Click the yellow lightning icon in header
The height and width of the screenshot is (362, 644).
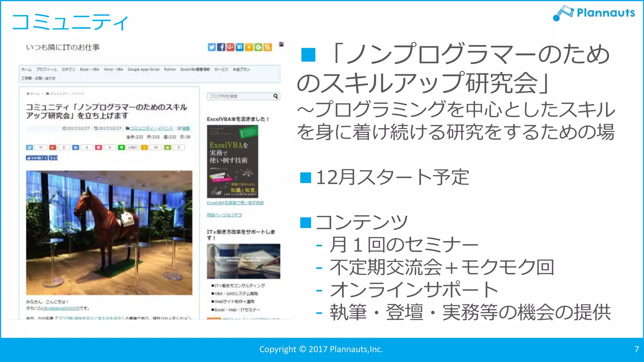[249, 47]
